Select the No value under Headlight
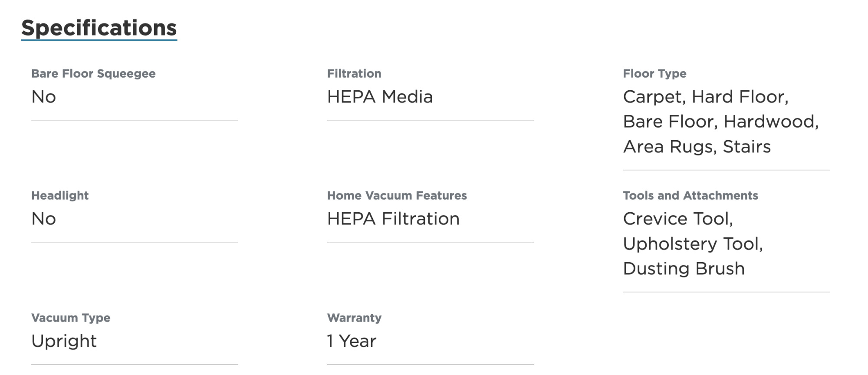Screen dimensions: 868x375 coord(44,219)
